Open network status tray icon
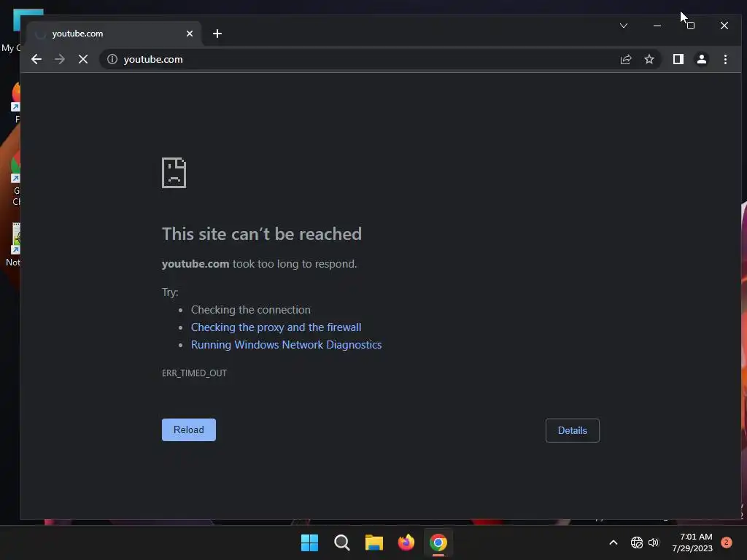The image size is (747, 560). 636,542
